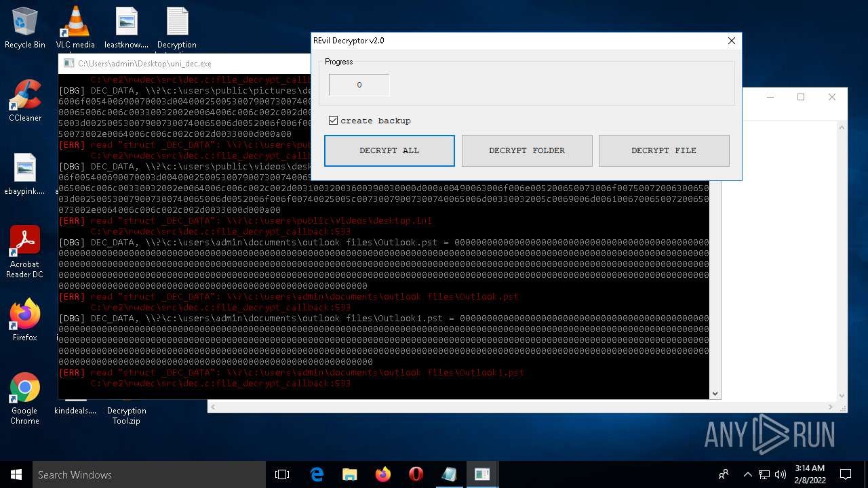Minimize the background white window

click(770, 97)
